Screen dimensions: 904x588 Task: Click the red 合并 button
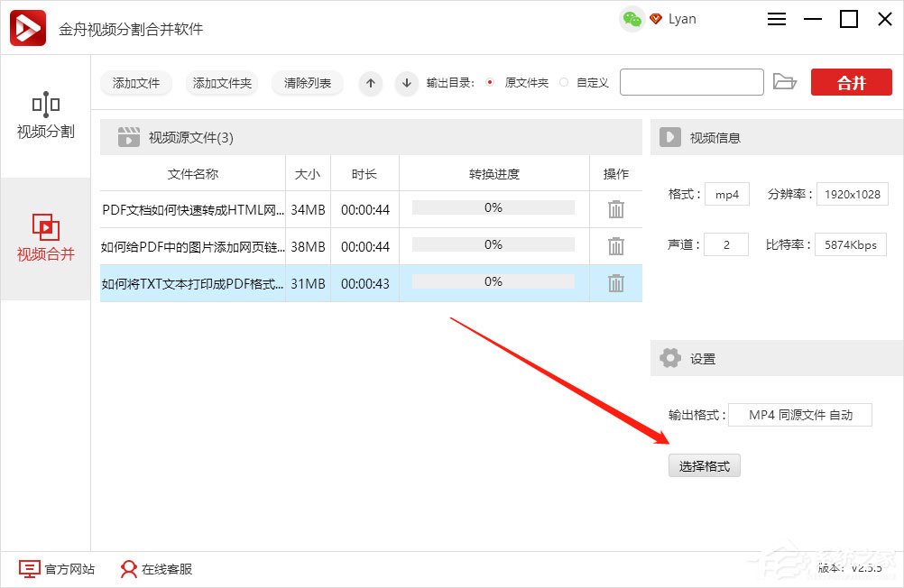(849, 81)
